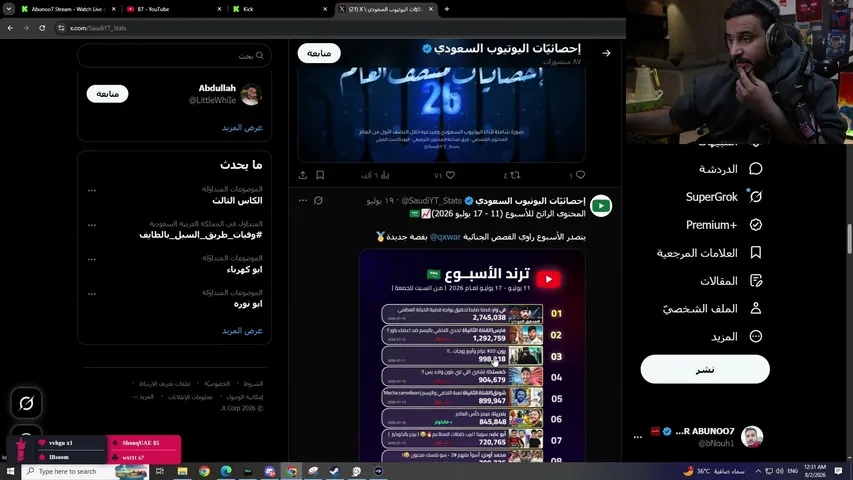Go back with the profile header arrow

click(606, 53)
